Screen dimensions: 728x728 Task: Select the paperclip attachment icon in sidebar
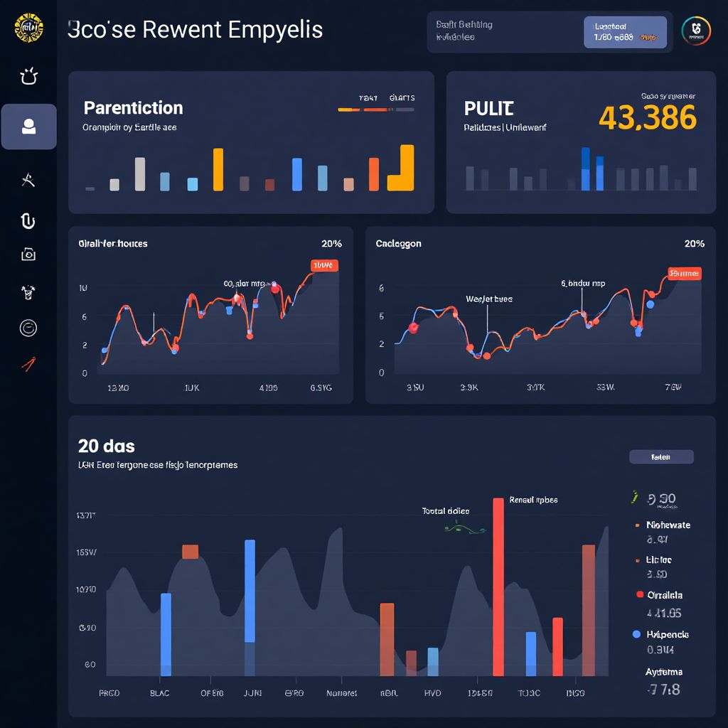tap(27, 221)
